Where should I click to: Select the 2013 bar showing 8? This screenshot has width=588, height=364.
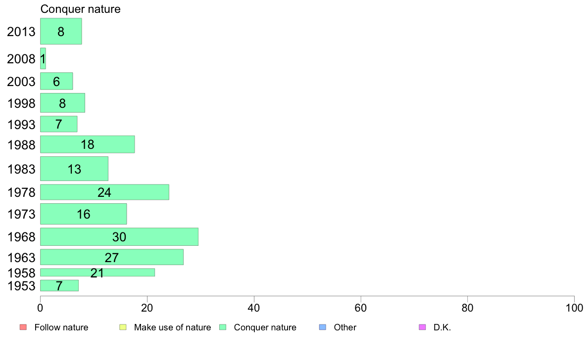pyautogui.click(x=61, y=32)
